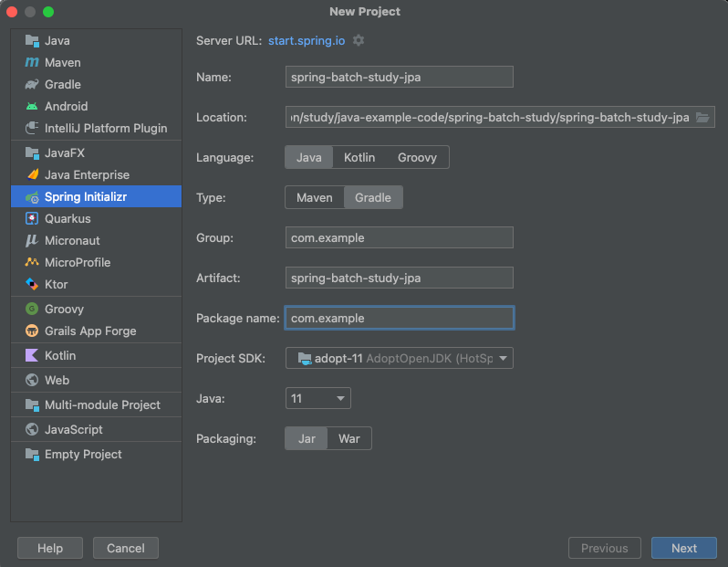Click the Grails App Forge icon

(x=32, y=331)
